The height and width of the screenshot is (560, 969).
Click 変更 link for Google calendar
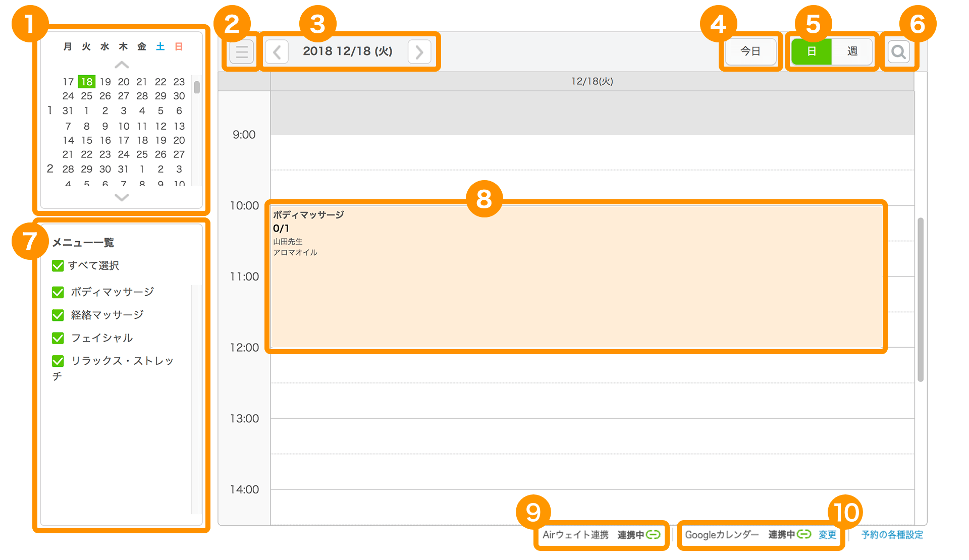coord(827,535)
